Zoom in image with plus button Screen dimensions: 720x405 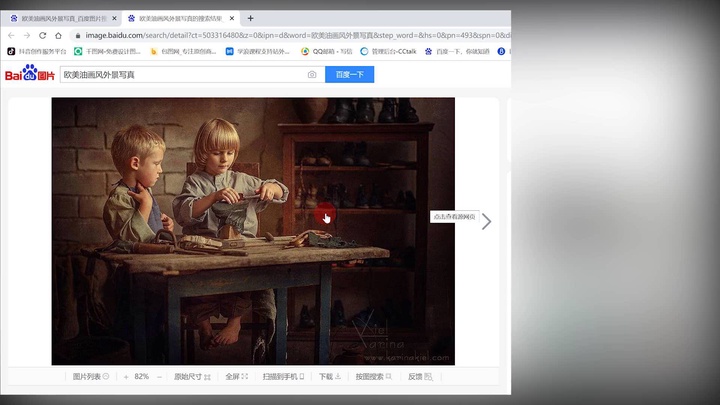coord(126,377)
